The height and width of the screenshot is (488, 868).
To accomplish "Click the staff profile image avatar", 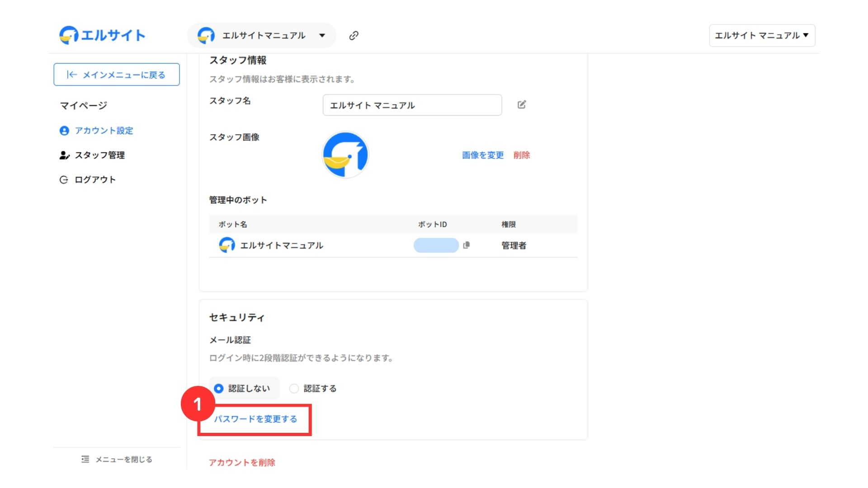I will 345,155.
